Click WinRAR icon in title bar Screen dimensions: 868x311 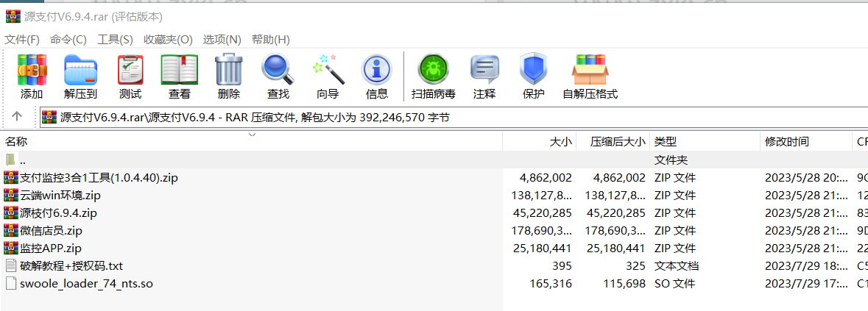coord(13,17)
